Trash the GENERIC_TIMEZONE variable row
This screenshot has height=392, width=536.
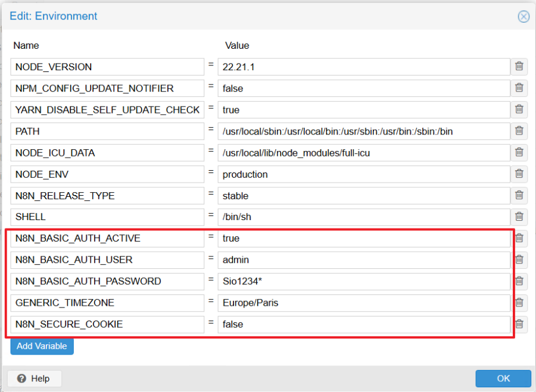pos(519,302)
